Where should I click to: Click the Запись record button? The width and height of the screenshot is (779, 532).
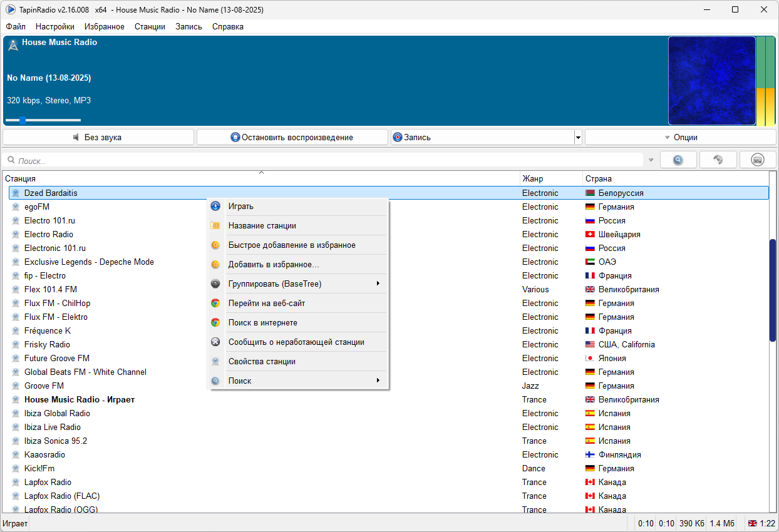coord(482,137)
